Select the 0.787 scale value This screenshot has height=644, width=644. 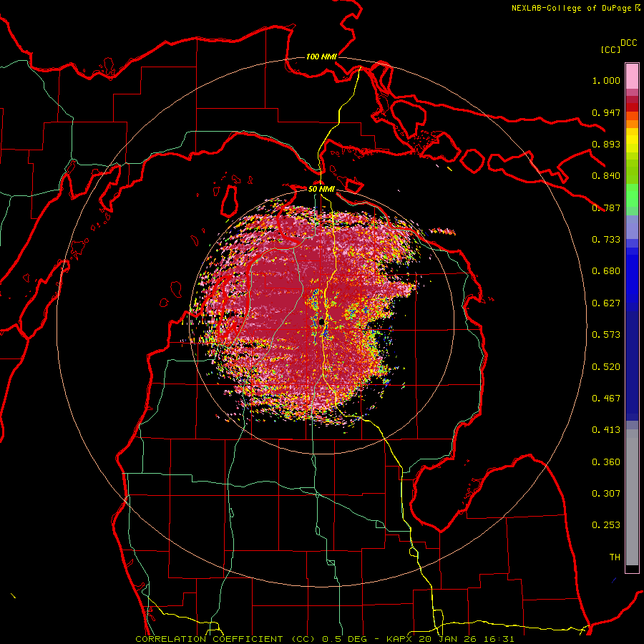[606, 208]
